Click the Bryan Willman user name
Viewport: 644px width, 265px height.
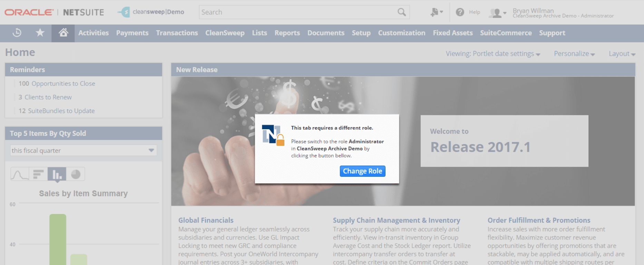(x=533, y=11)
